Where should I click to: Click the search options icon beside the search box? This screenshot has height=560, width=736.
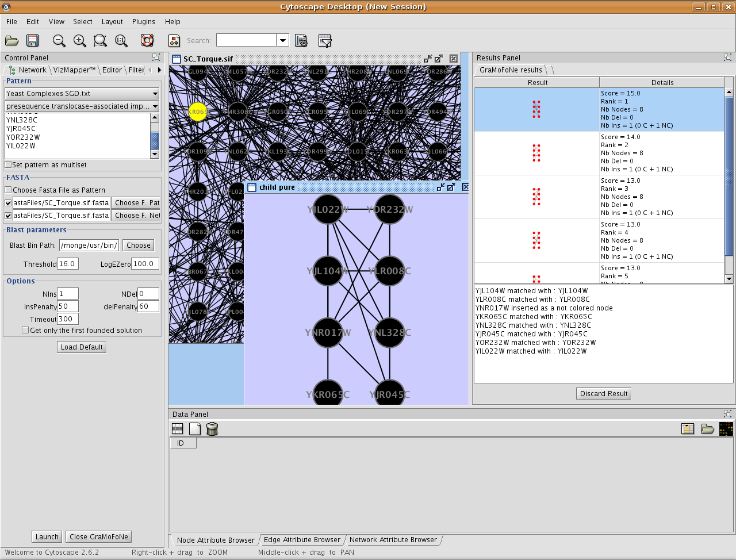[x=301, y=41]
